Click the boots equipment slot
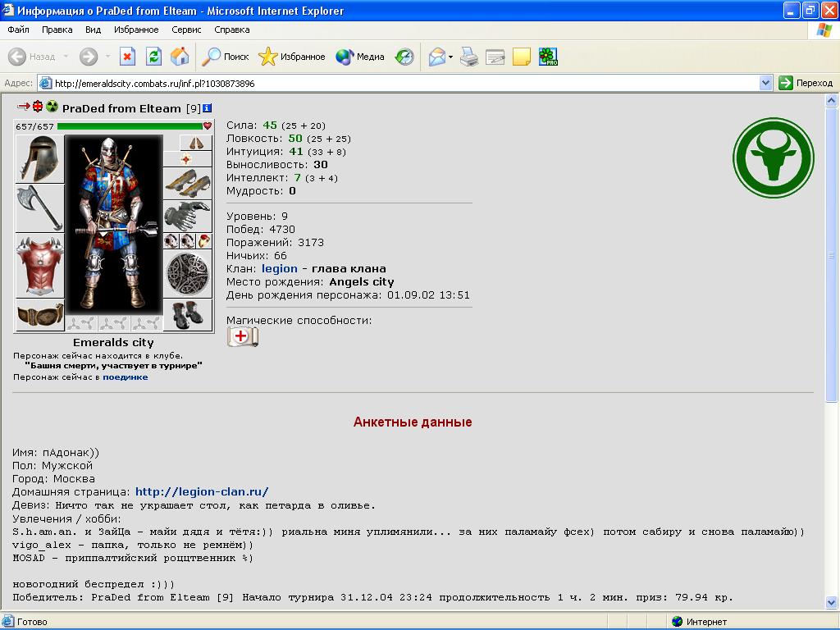This screenshot has height=630, width=840. (188, 315)
